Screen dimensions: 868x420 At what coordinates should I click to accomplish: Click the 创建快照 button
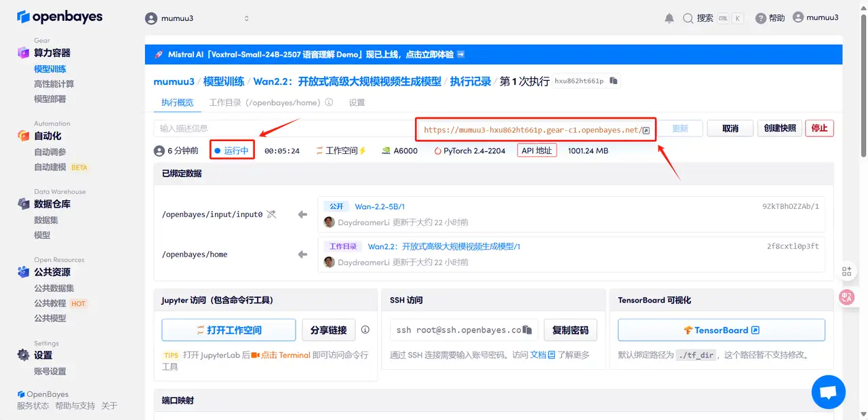point(780,128)
